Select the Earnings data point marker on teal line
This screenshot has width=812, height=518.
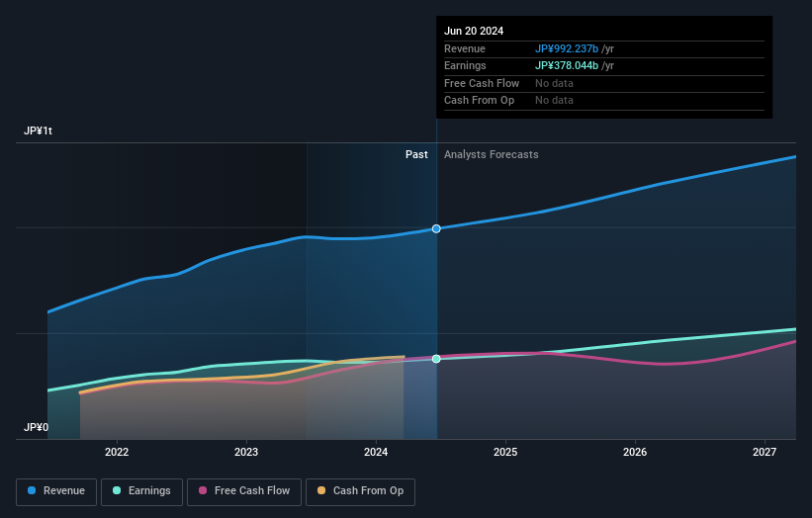click(436, 359)
